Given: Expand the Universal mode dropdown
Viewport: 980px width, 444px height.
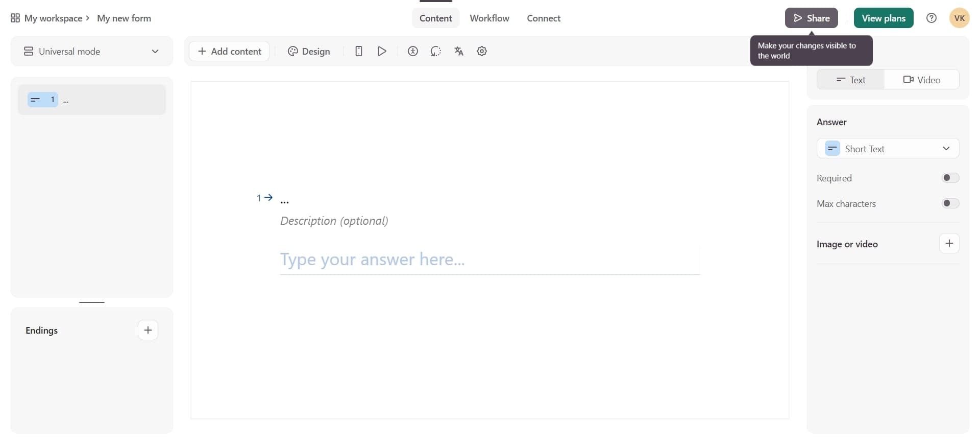Looking at the screenshot, I should coord(92,51).
